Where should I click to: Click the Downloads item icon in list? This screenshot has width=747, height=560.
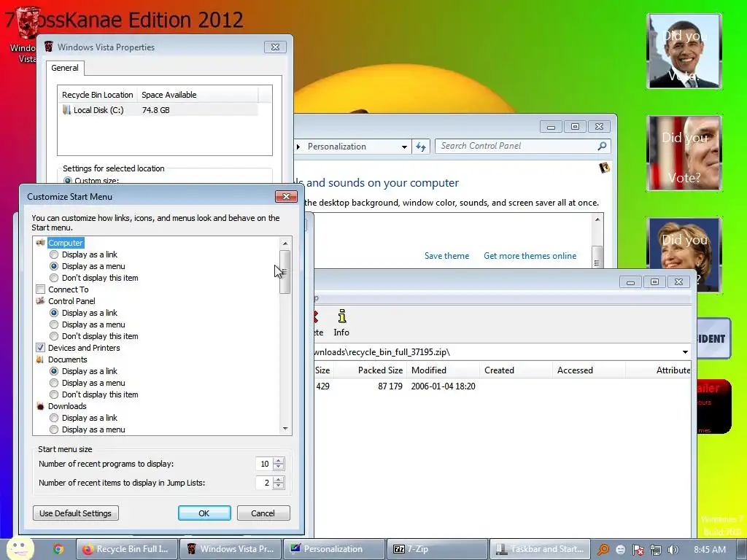click(x=41, y=406)
